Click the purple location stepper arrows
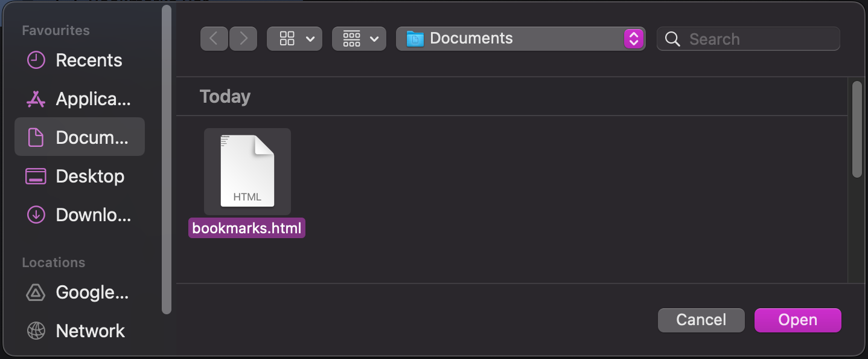Image resolution: width=868 pixels, height=359 pixels. (633, 39)
